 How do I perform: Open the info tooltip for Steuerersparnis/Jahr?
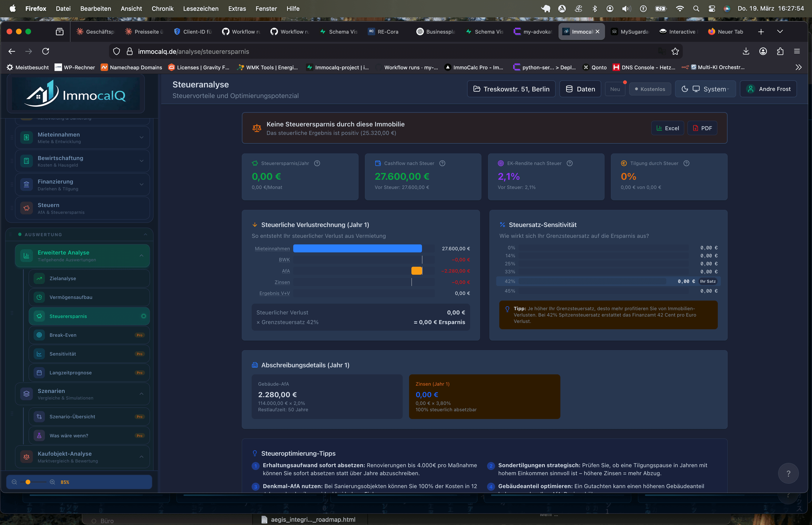[x=317, y=163]
